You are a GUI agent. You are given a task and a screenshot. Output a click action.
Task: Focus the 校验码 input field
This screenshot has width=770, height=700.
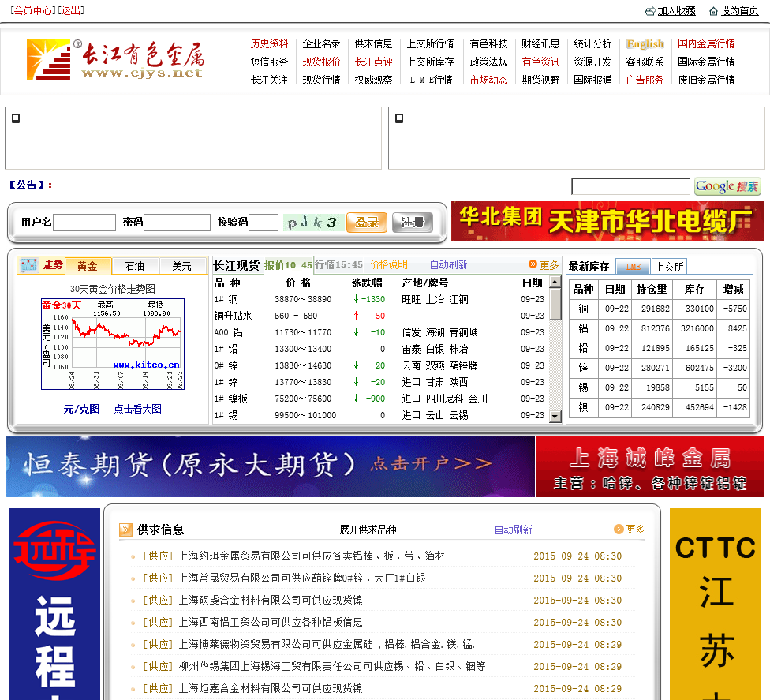pos(264,222)
